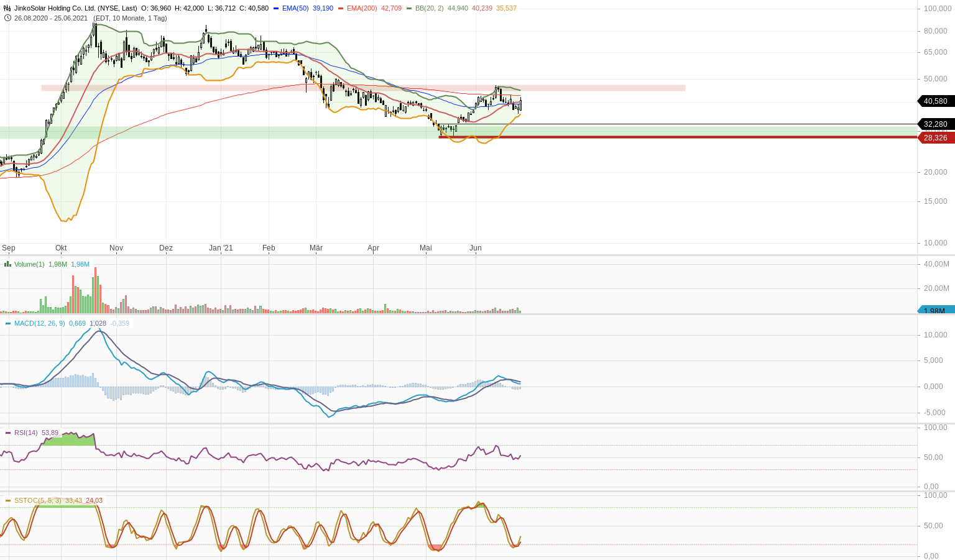
Task: Select the Volume(1) indicator label
Action: click(x=29, y=264)
